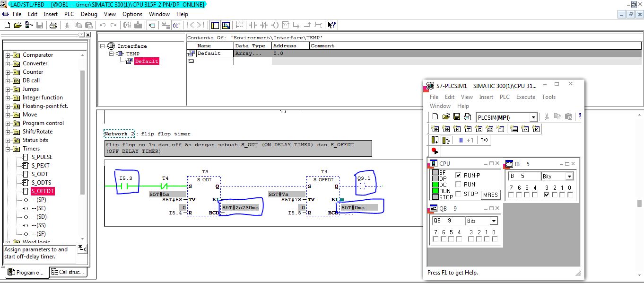Insert an output coil from the toolbar
The width and height of the screenshot is (644, 284).
click(x=274, y=25)
